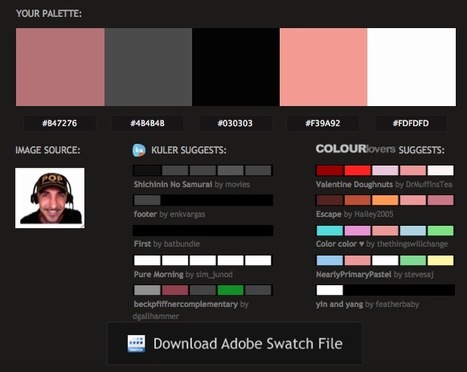Click author name movies
467x372 pixels.
tap(238, 184)
